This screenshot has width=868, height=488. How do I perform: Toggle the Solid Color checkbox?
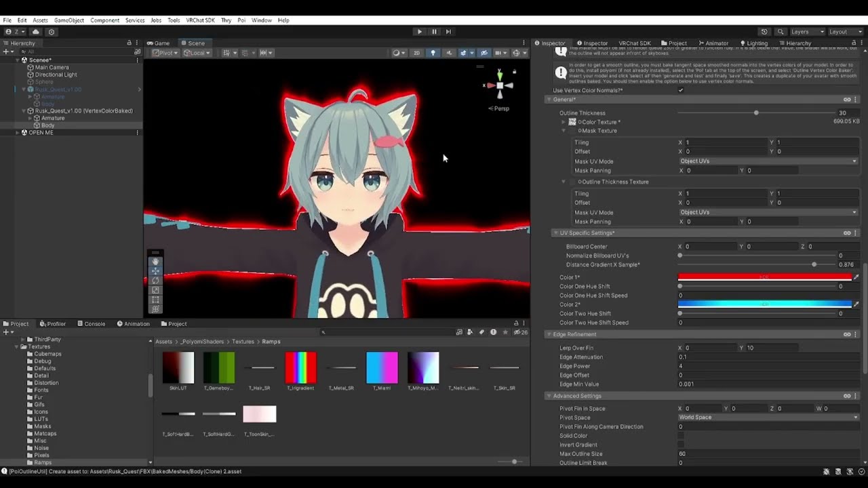pos(681,436)
